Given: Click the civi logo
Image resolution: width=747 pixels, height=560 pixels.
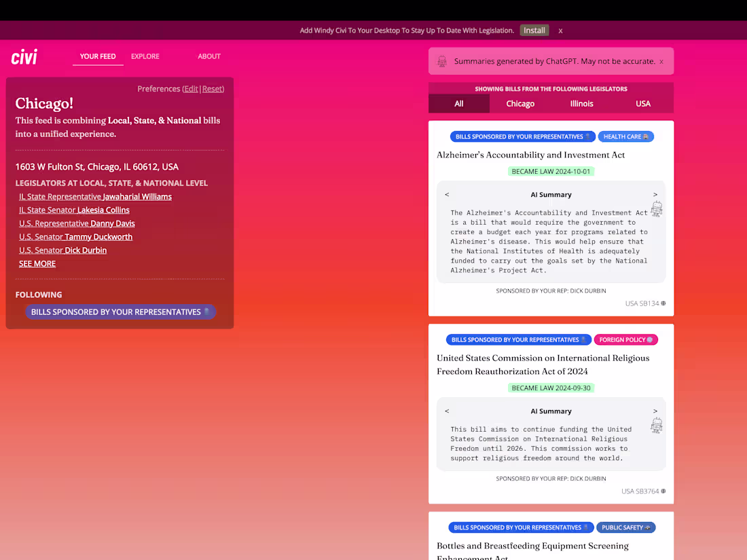Looking at the screenshot, I should click(24, 56).
